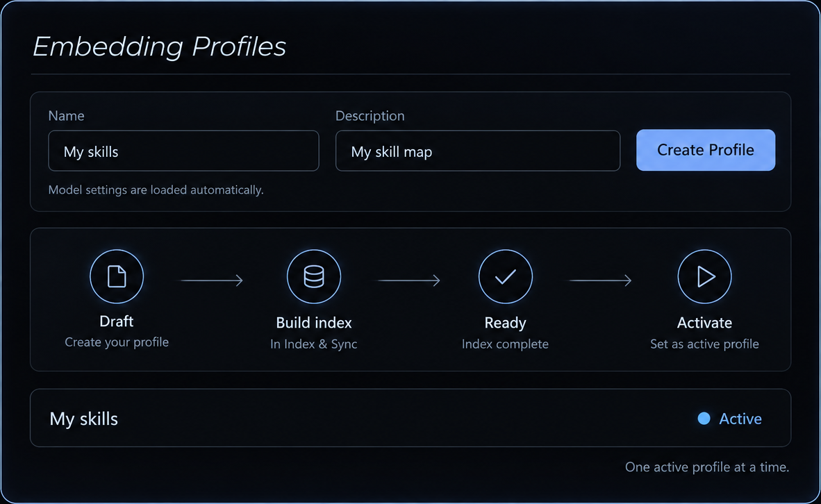
Task: Click the arrow between Build index and Ready
Action: [409, 280]
